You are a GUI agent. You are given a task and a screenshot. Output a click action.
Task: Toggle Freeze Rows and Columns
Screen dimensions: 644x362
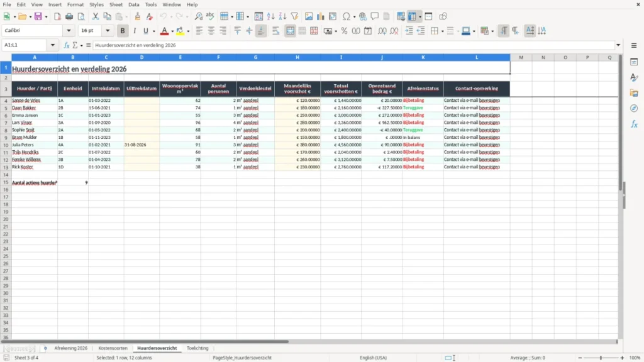(x=412, y=16)
